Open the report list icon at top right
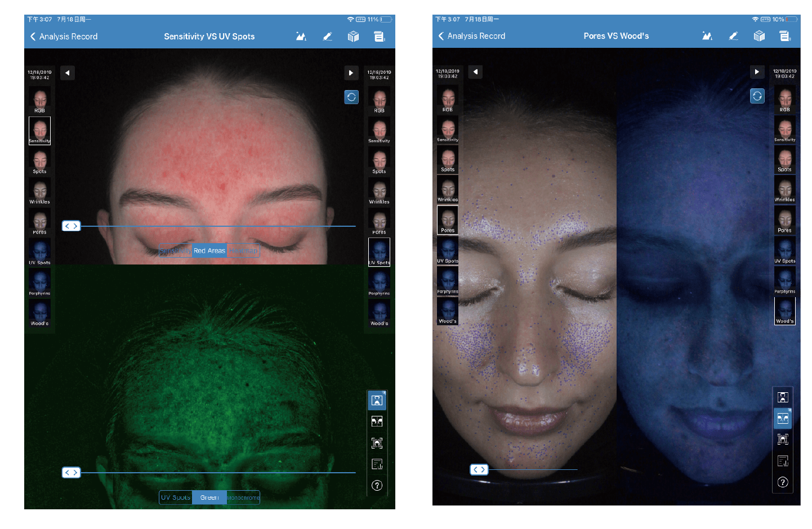Viewport: 812px width, 529px height. click(x=786, y=35)
